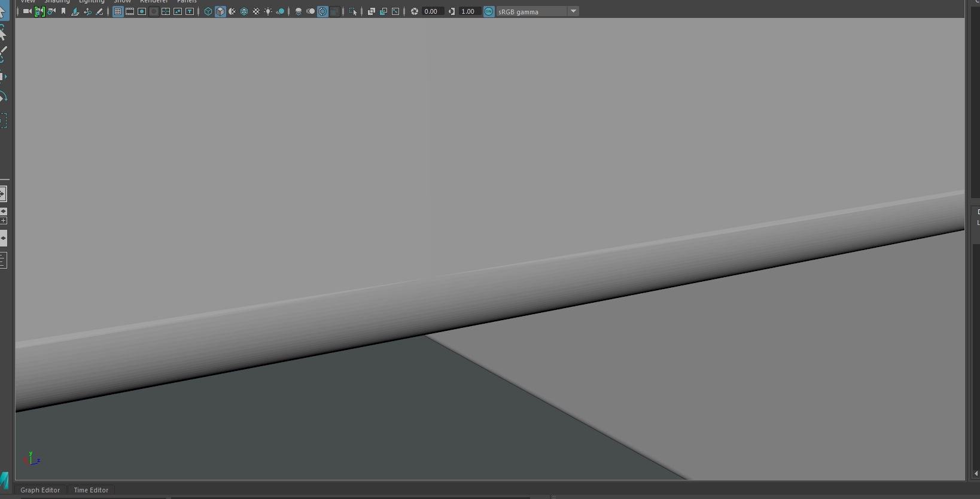Click the Select Camera icon

pyautogui.click(x=27, y=11)
